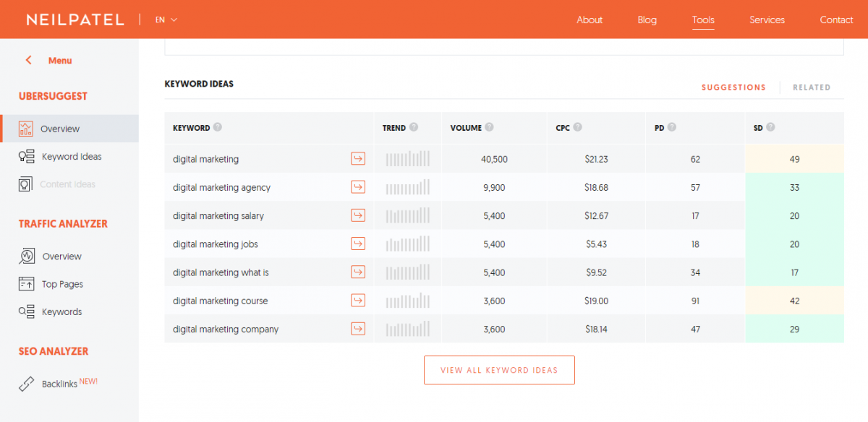Image resolution: width=868 pixels, height=422 pixels.
Task: Click the arrow icon beside 'digital marketing course'
Action: click(357, 301)
